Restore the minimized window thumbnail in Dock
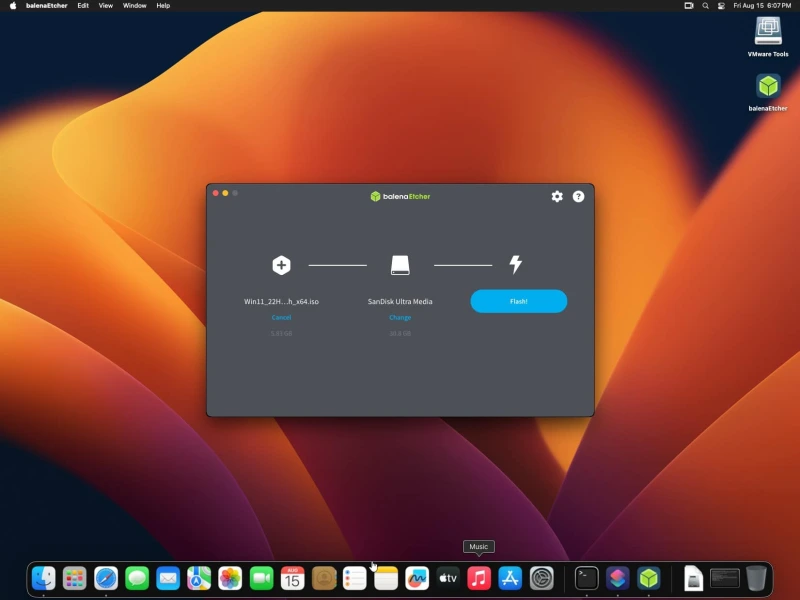Viewport: 800px width, 600px height. point(725,579)
